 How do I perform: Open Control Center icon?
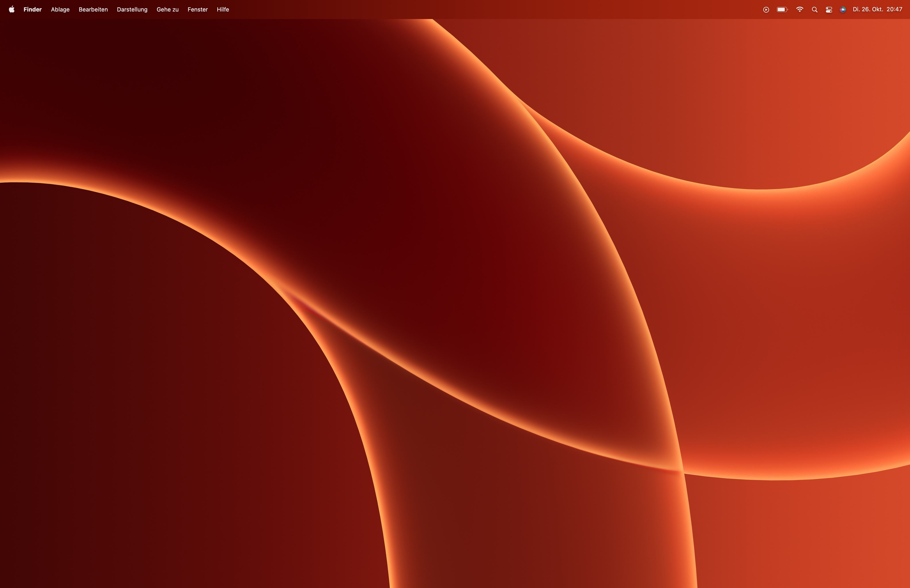pyautogui.click(x=829, y=10)
